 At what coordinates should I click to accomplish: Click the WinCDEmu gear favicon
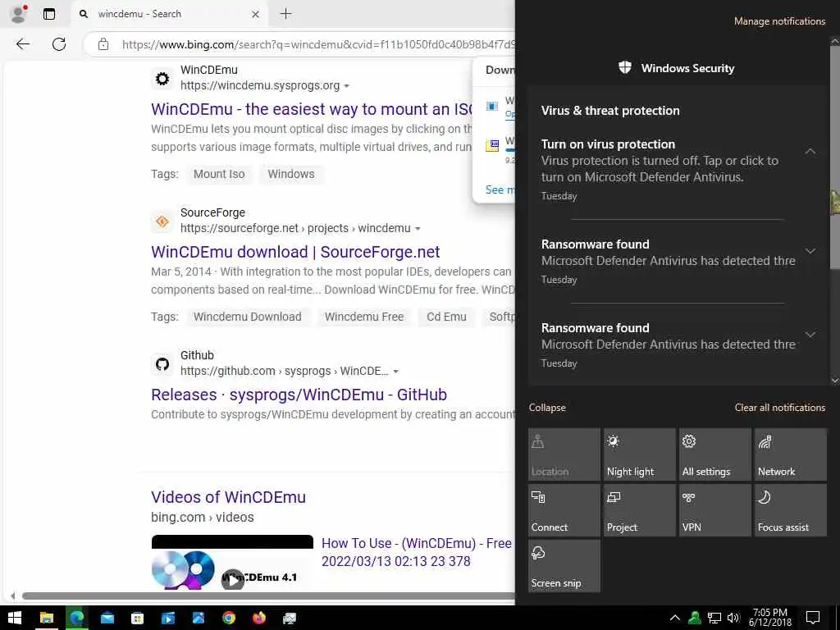click(162, 79)
